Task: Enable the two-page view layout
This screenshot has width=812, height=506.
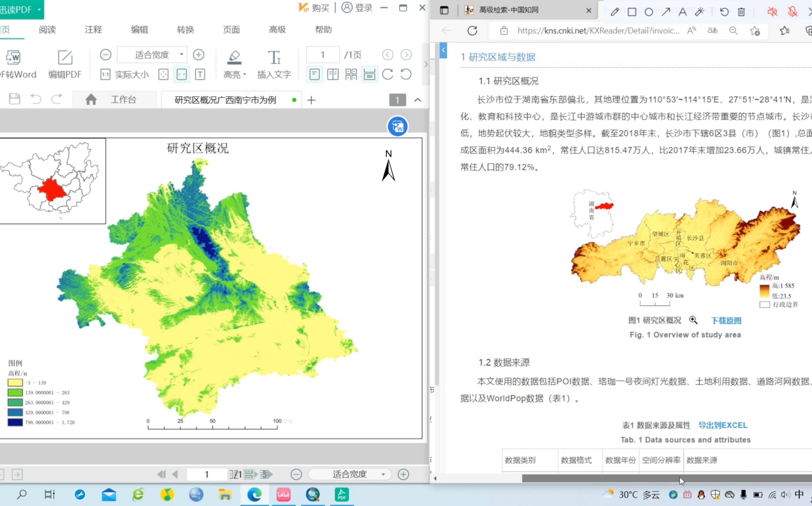Action: (x=333, y=74)
